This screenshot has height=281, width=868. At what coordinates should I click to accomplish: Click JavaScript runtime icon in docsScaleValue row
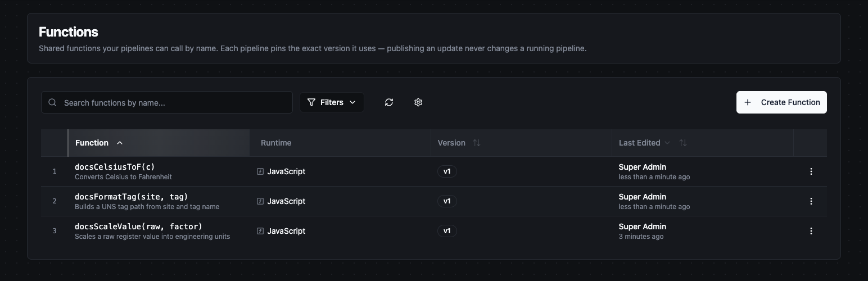(260, 231)
